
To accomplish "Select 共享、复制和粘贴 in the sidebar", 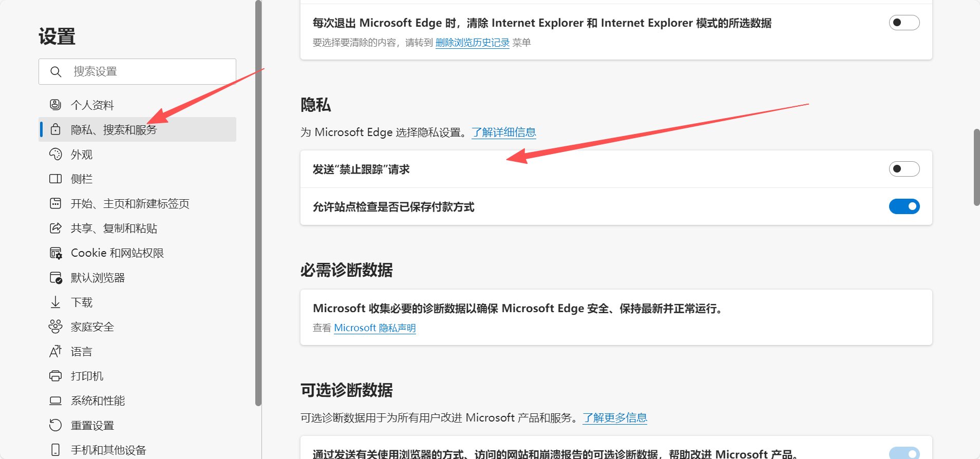I will point(138,228).
